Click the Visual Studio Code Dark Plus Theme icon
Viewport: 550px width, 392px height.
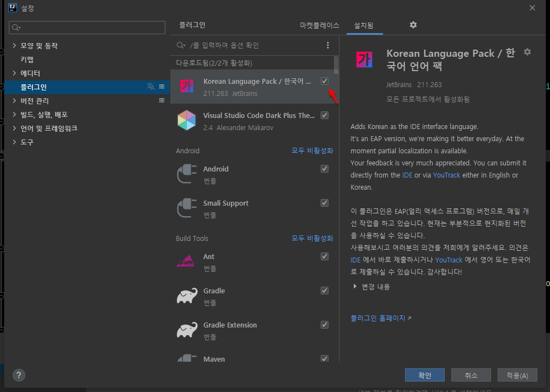pyautogui.click(x=187, y=120)
